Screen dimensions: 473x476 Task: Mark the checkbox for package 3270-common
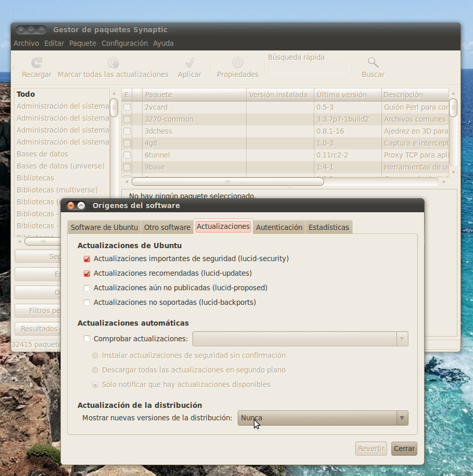point(127,119)
